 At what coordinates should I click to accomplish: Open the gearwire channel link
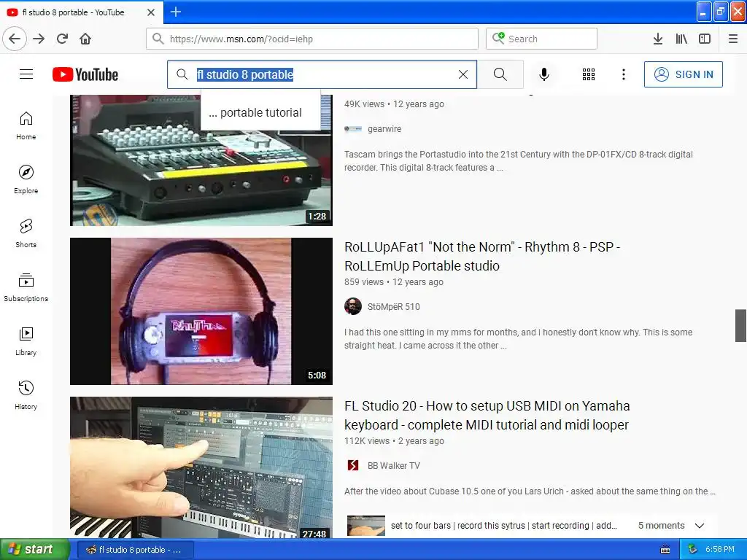tap(384, 128)
